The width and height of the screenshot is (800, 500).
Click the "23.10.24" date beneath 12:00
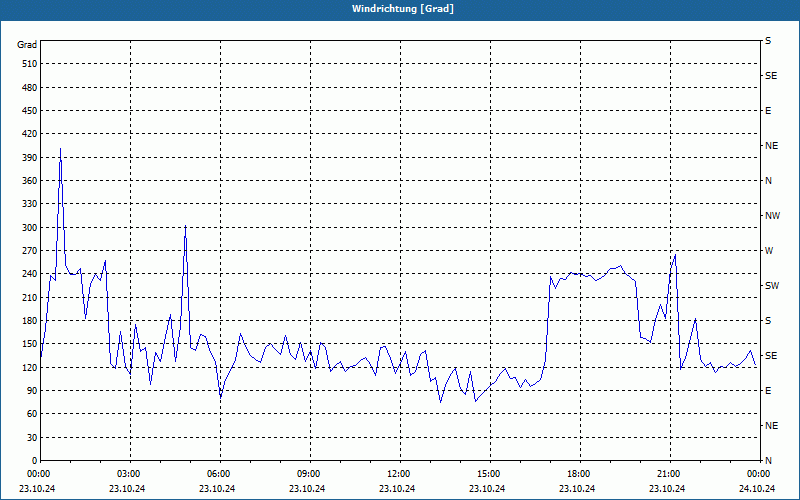pyautogui.click(x=397, y=489)
